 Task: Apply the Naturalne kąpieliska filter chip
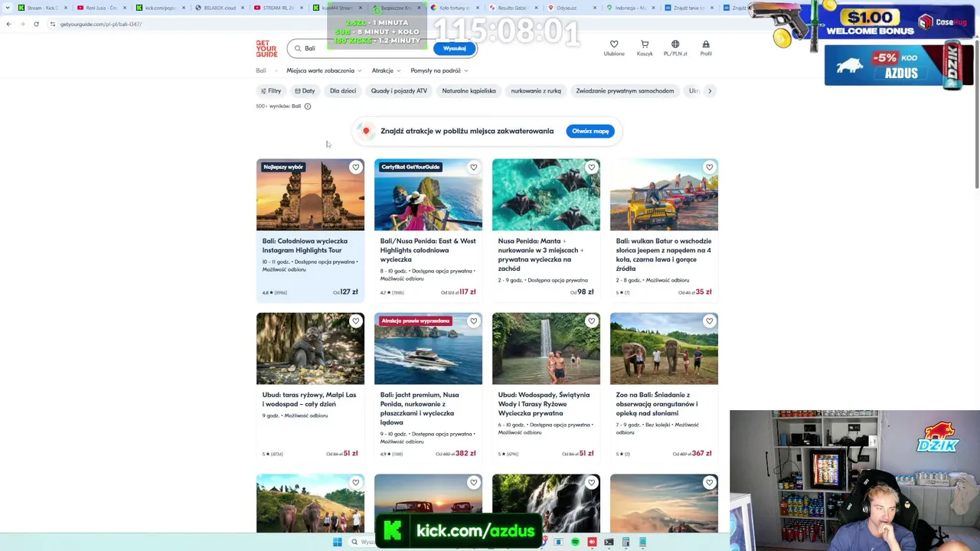coord(469,91)
